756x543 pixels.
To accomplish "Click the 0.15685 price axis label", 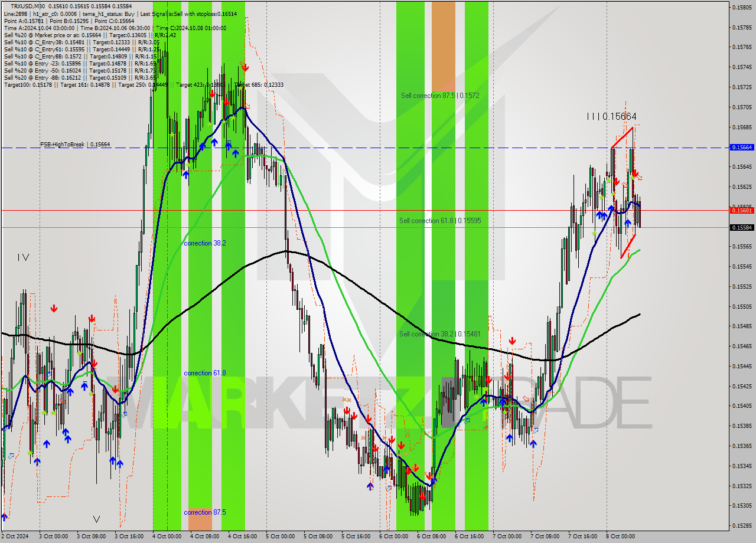I will [741, 127].
